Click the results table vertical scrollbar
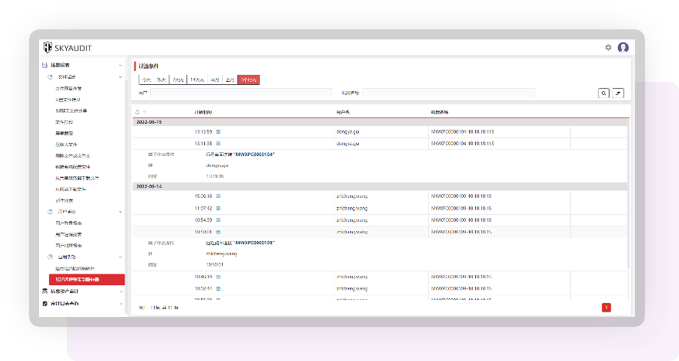Image resolution: width=679 pixels, height=361 pixels. point(629,193)
